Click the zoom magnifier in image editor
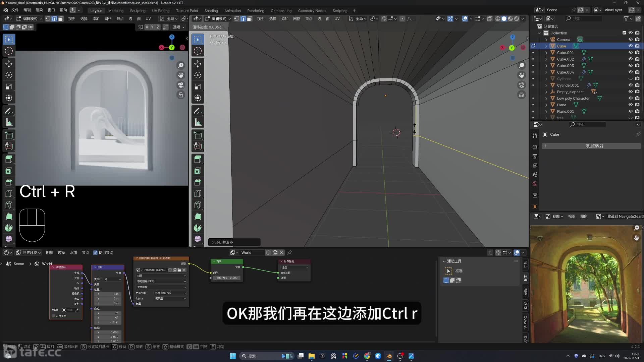The width and height of the screenshot is (644, 362). coord(636,228)
